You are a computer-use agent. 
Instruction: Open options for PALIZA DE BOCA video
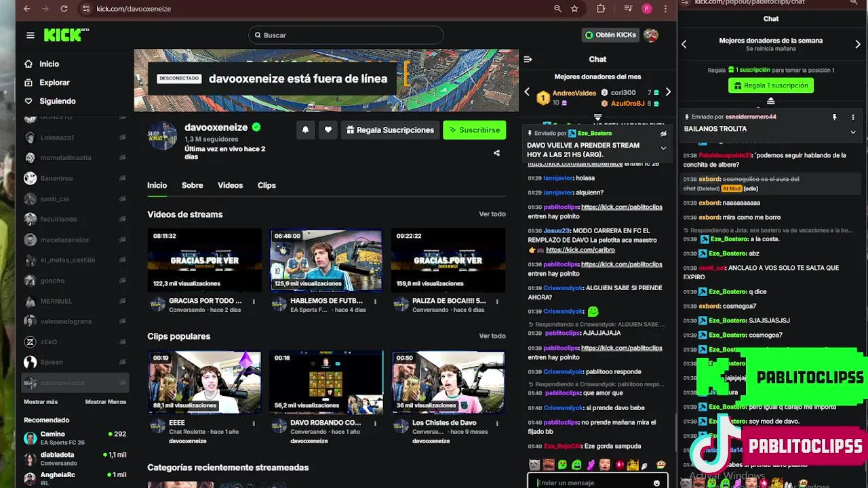click(x=497, y=302)
